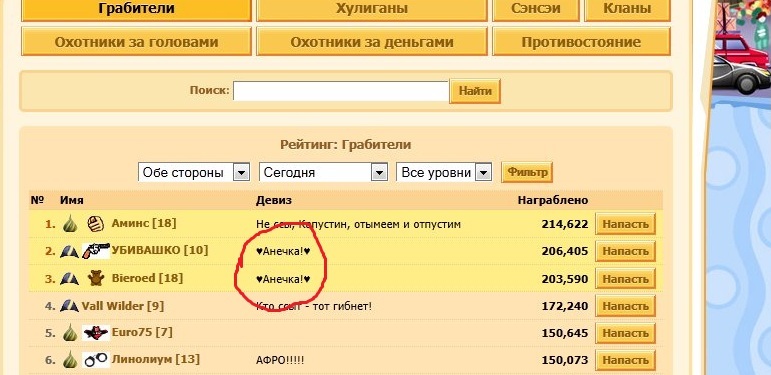Open Аминс [18] player profile
This screenshot has width=771, height=375.
[x=144, y=224]
